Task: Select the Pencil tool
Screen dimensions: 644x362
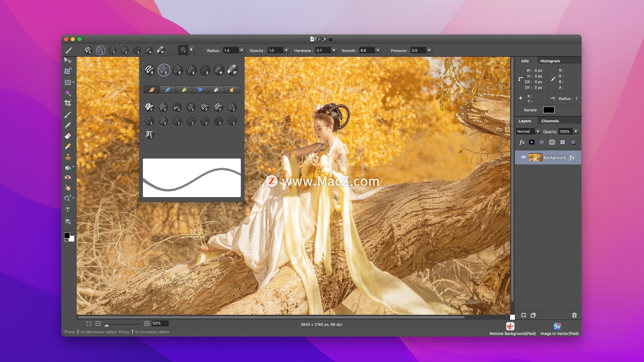Action: point(68,125)
